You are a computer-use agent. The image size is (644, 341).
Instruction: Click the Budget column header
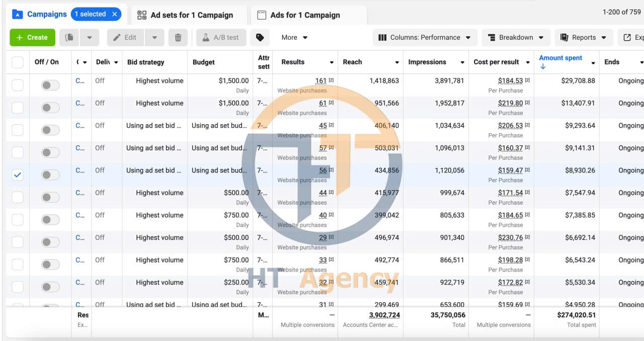point(204,62)
